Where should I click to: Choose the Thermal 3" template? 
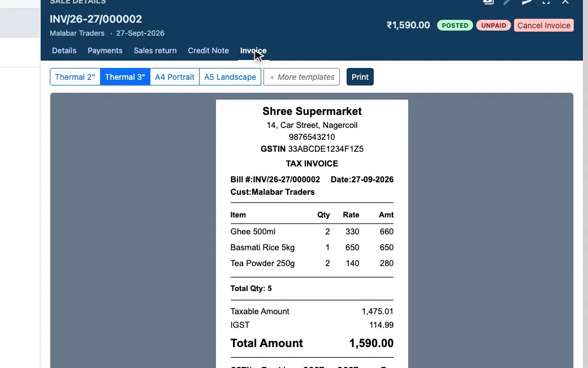point(125,77)
